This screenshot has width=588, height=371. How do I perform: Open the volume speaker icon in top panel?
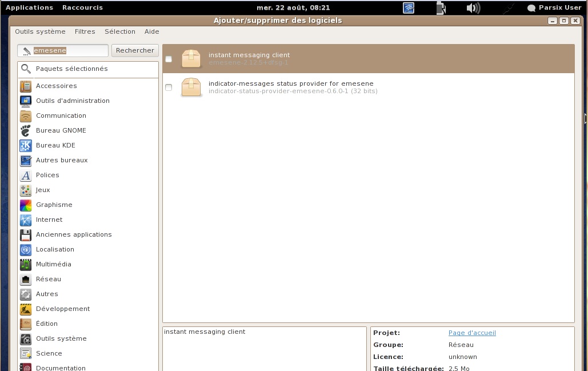click(x=473, y=8)
